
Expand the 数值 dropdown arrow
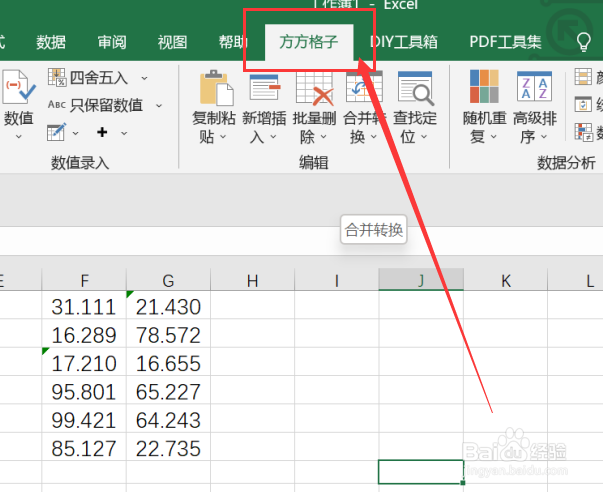[18, 136]
